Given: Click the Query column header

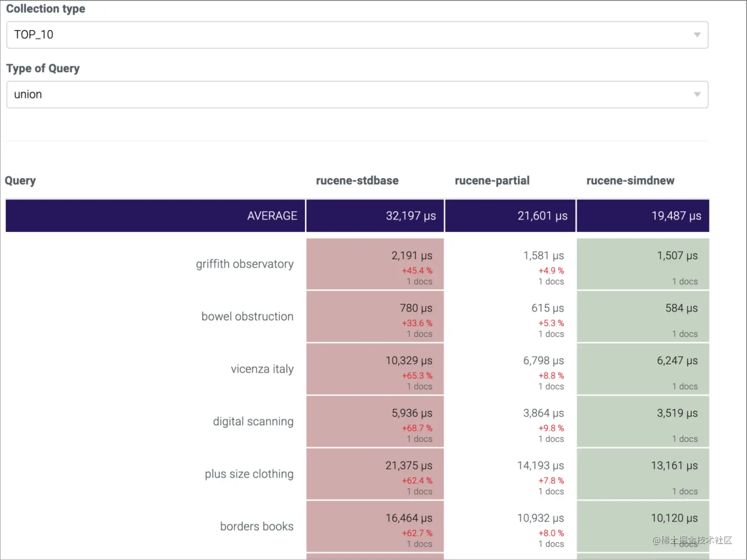Looking at the screenshot, I should [20, 181].
